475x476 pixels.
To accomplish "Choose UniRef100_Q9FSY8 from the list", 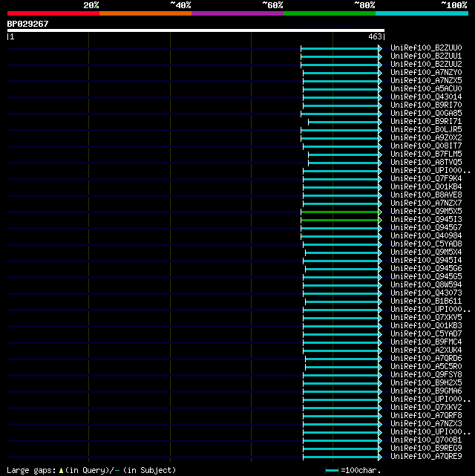I will (426, 375).
